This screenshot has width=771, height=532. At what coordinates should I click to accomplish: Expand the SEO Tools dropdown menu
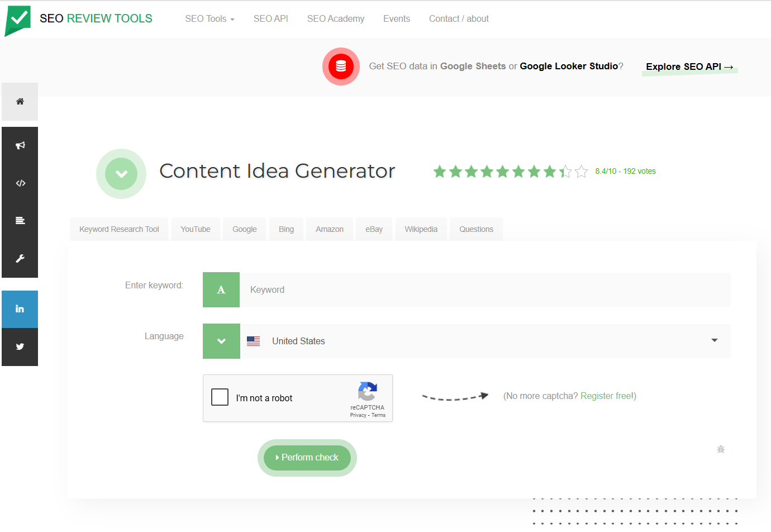pyautogui.click(x=210, y=19)
